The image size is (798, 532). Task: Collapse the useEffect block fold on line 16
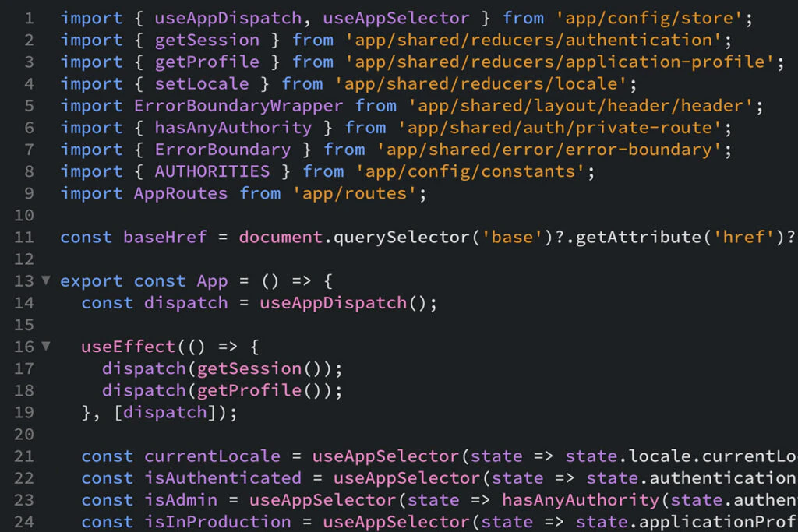pos(45,347)
